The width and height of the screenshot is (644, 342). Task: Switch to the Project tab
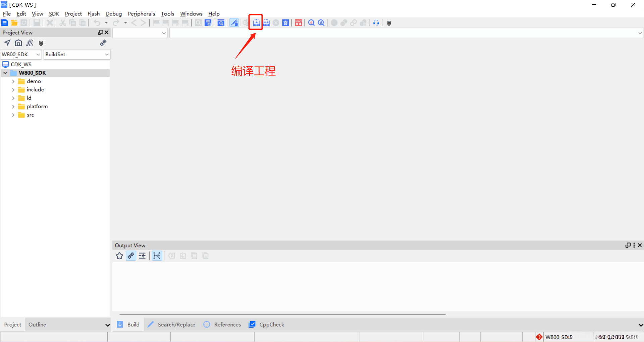[12, 325]
